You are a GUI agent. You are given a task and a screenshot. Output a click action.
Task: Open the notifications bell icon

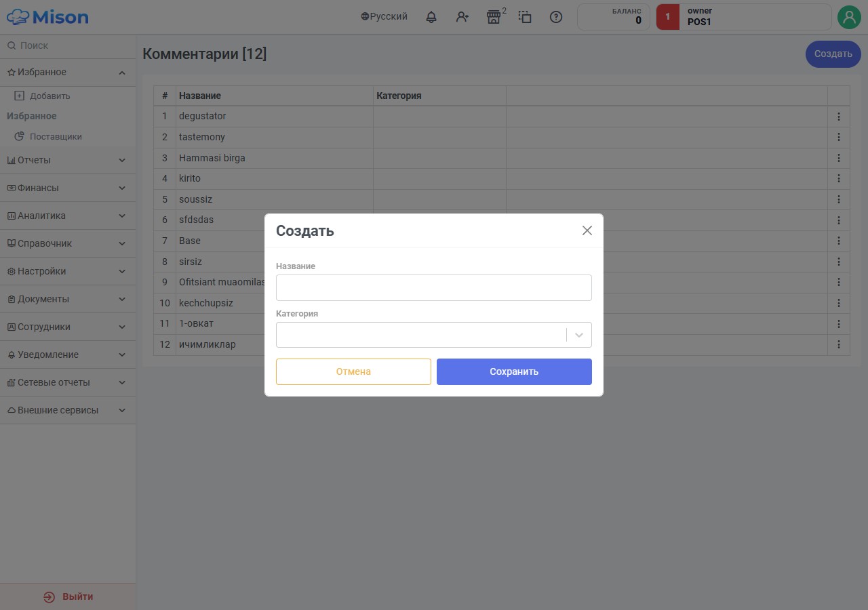(x=431, y=17)
